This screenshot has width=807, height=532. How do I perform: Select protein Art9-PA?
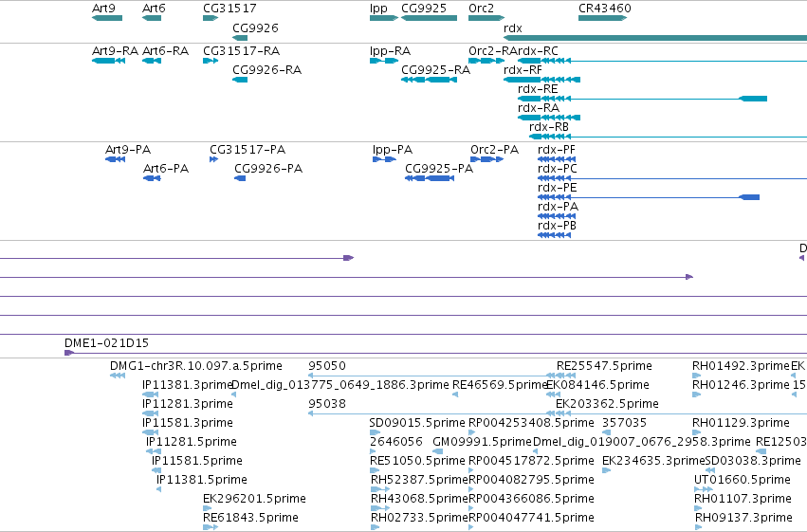point(128,150)
